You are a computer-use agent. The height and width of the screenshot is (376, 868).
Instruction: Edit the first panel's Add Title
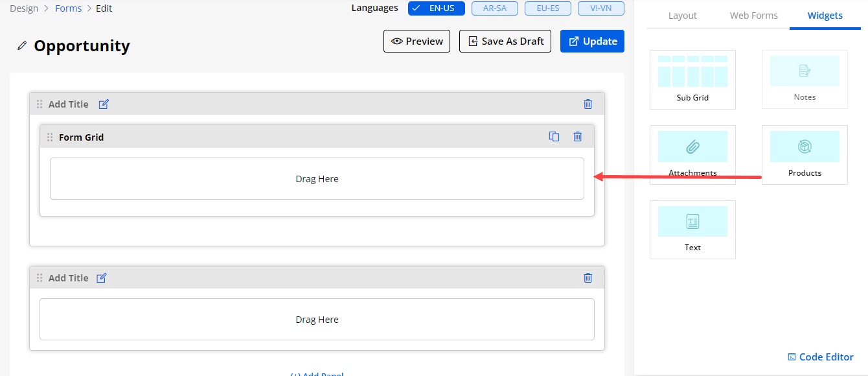tap(104, 104)
